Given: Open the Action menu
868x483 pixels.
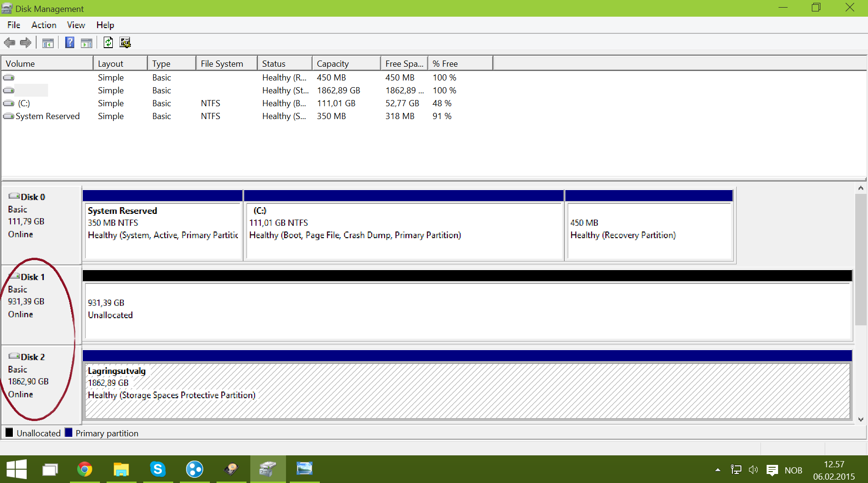Looking at the screenshot, I should click(44, 25).
